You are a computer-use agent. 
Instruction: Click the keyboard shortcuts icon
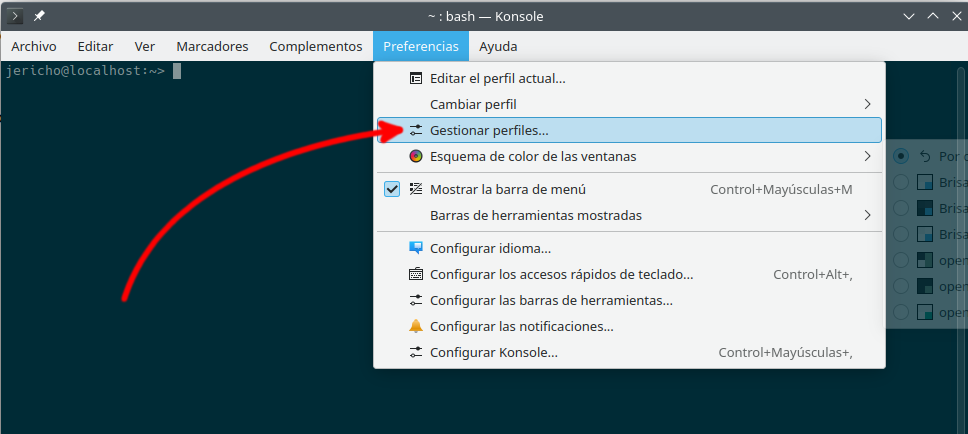coord(416,274)
